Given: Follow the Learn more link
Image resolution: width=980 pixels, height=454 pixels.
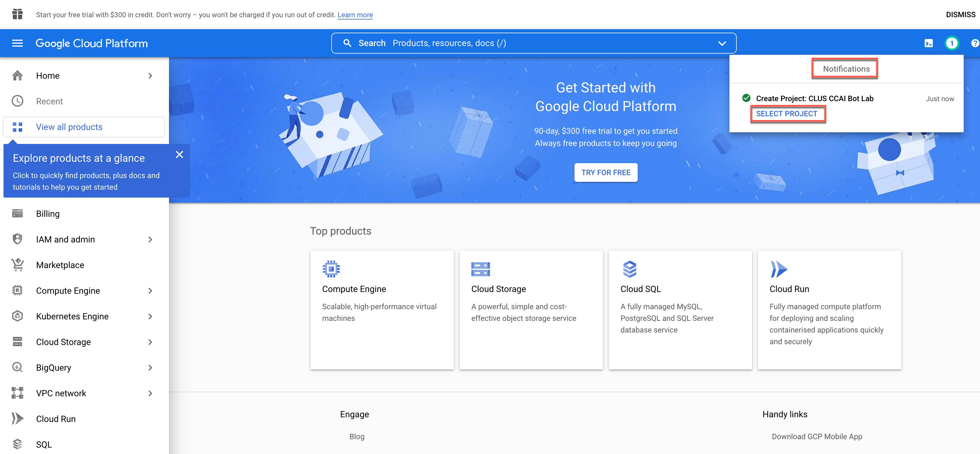Looking at the screenshot, I should (355, 15).
